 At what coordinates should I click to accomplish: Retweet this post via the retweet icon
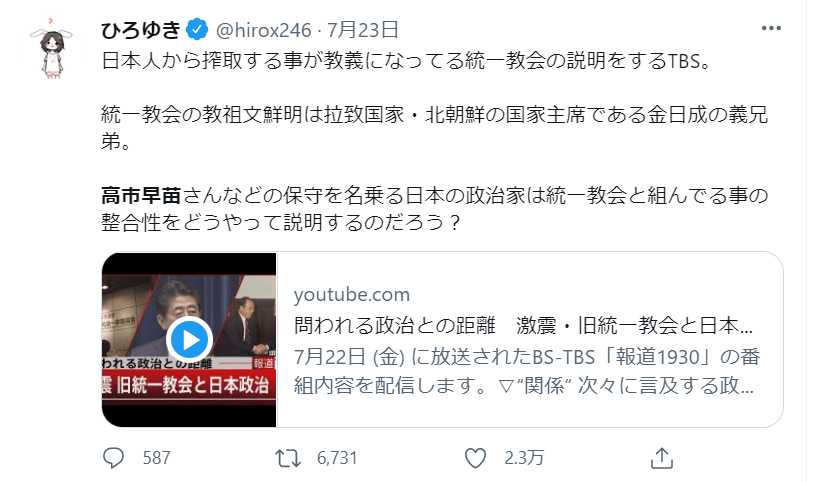point(288,458)
